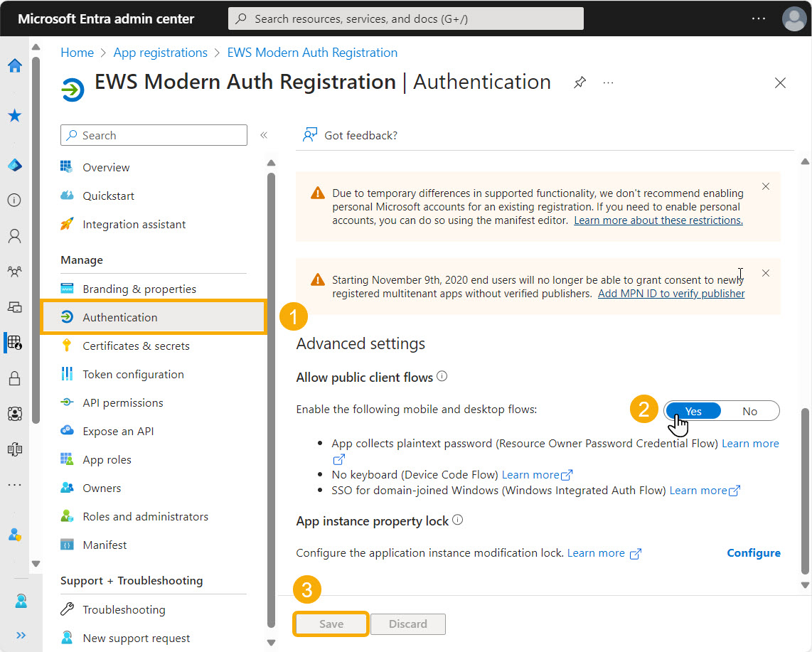Open Learn more for application instance lock
Viewport: 812px width, 652px height.
click(x=604, y=553)
